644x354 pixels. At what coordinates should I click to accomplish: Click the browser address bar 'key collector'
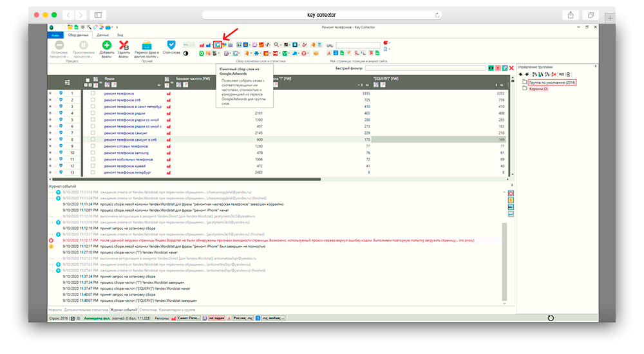pyautogui.click(x=321, y=15)
